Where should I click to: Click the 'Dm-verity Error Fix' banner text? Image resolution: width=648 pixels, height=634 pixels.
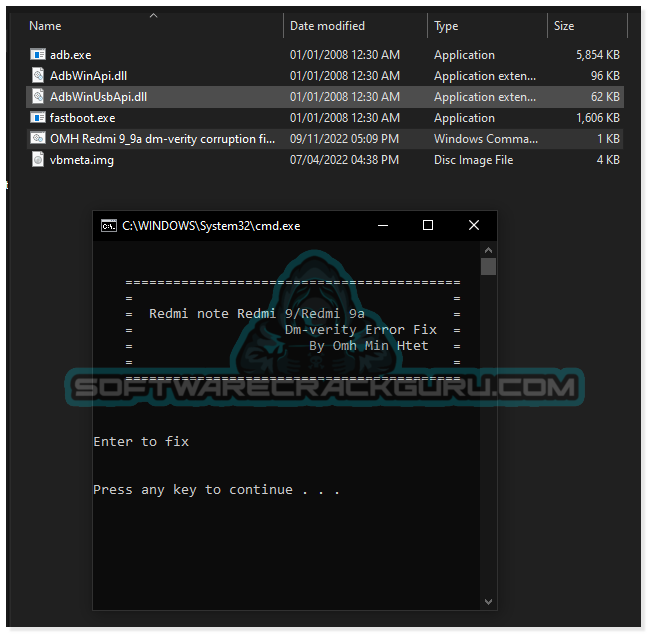tap(360, 329)
